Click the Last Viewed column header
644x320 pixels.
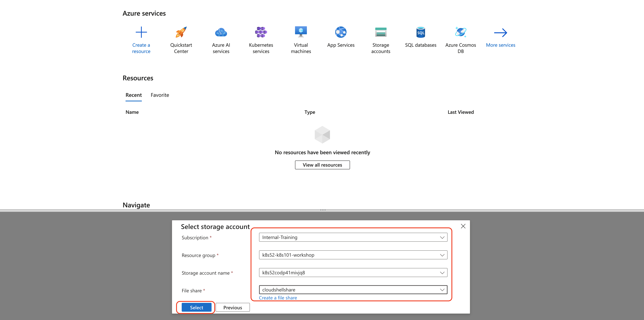click(460, 112)
